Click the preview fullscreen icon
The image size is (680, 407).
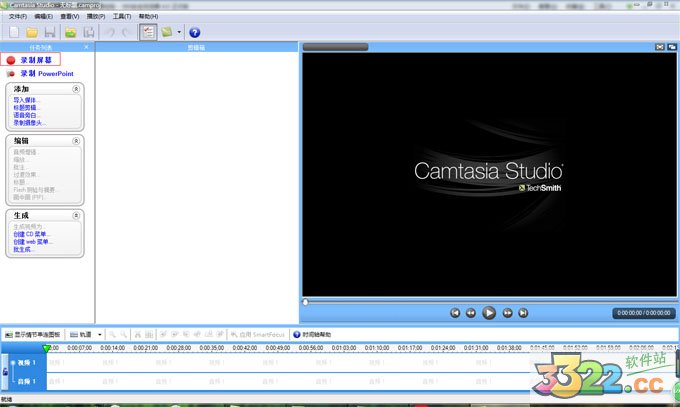tap(660, 47)
